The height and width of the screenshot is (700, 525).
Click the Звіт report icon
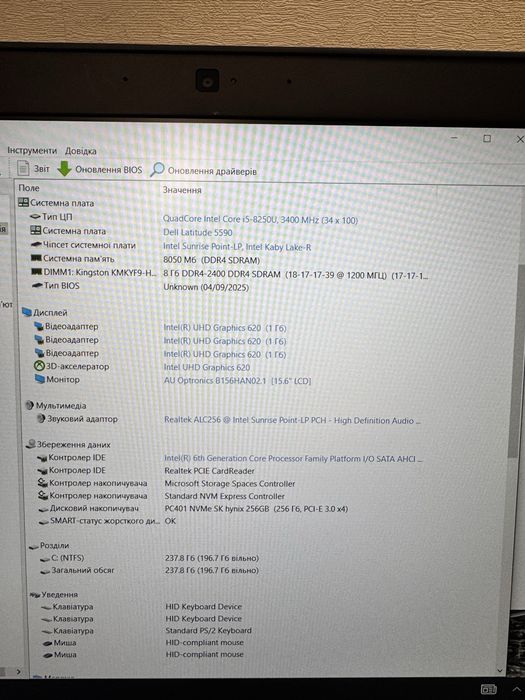[23, 168]
